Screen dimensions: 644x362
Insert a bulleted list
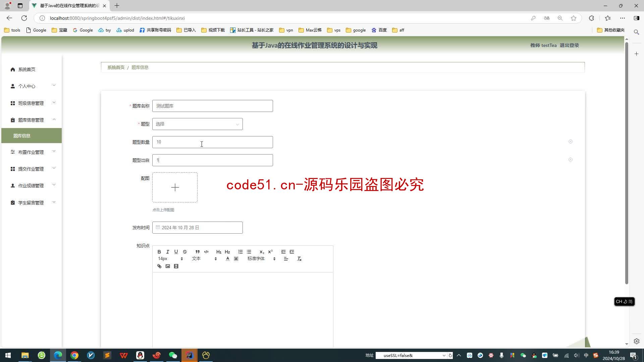point(249,252)
